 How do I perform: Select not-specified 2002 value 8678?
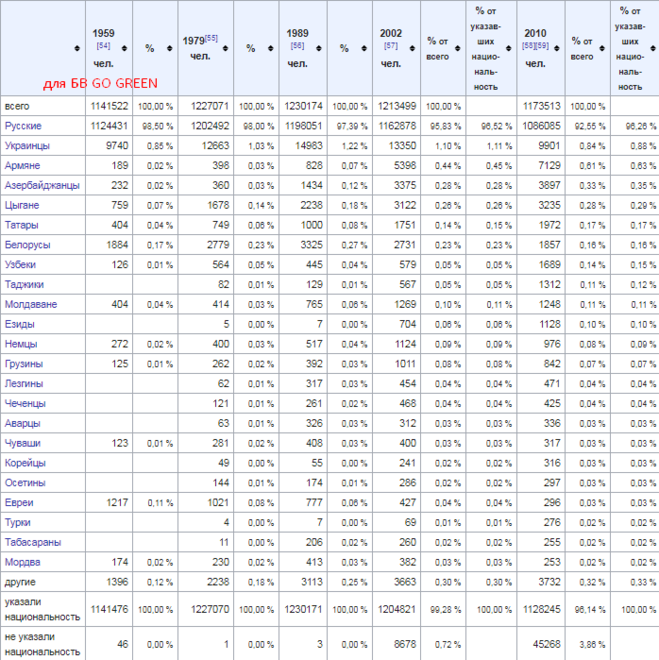[404, 644]
